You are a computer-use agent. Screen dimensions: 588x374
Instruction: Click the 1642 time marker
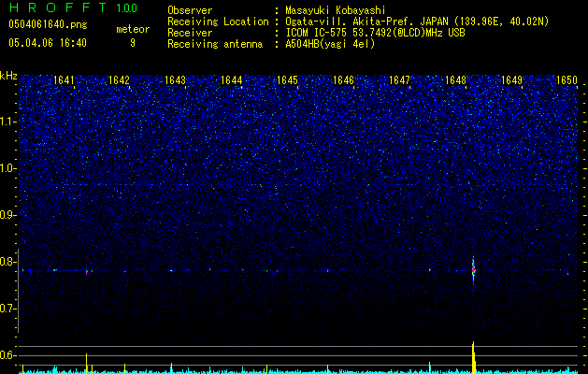[119, 79]
